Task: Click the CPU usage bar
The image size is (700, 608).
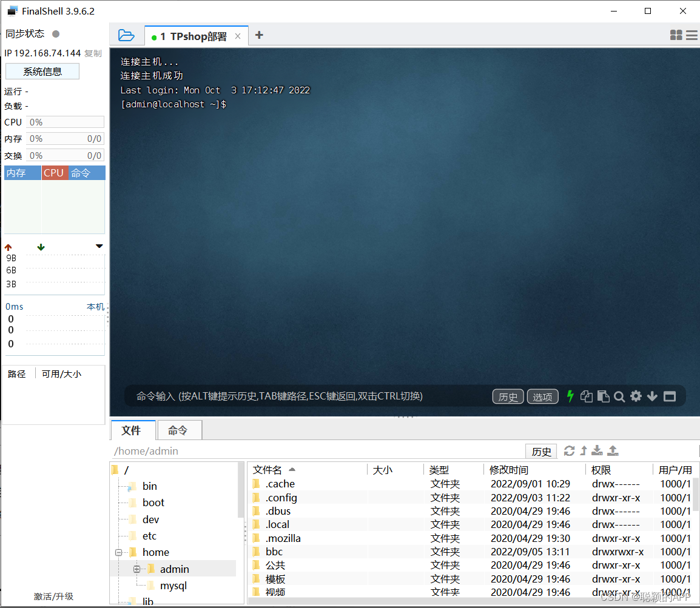Action: 65,122
